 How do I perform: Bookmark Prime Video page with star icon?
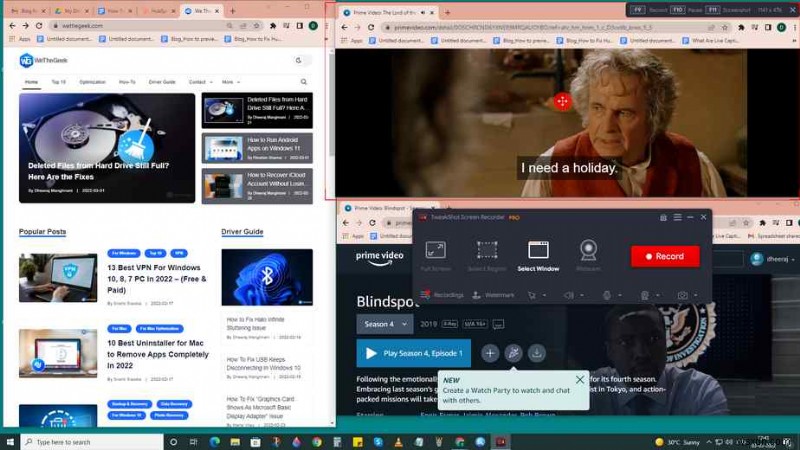click(x=724, y=27)
